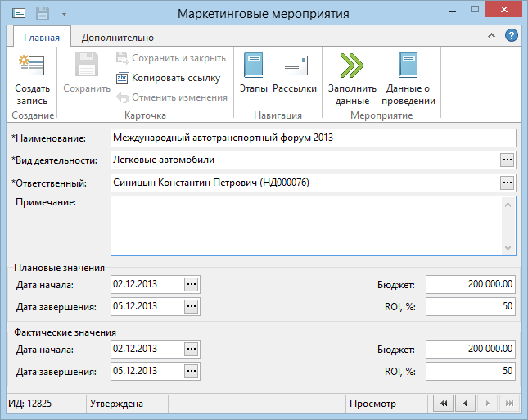
Task: Open the planned Дата начала date picker
Action: (192, 284)
